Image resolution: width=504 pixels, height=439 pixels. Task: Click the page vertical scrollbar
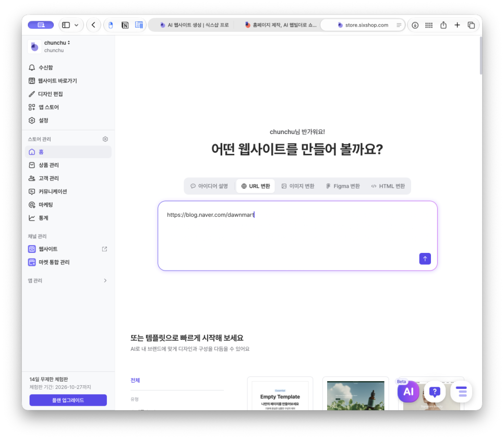pos(481,56)
